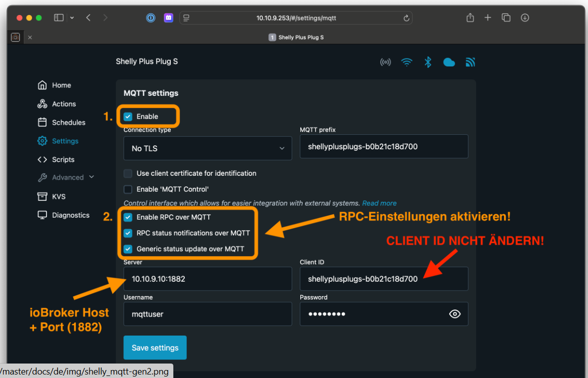Viewport: 588px width, 378px height.
Task: Click the MQTT prefix input field
Action: click(x=384, y=147)
